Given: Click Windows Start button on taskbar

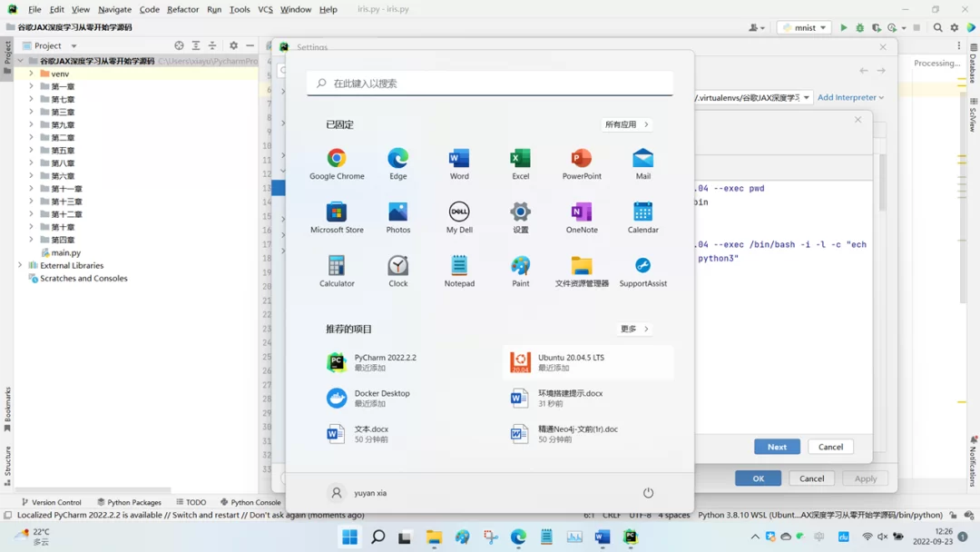Looking at the screenshot, I should [349, 537].
